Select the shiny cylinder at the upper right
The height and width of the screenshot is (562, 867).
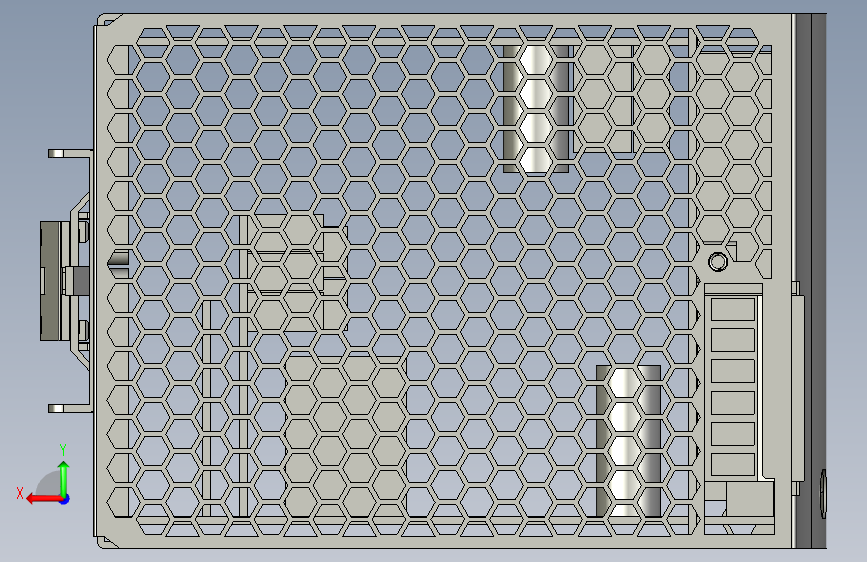coord(536,109)
